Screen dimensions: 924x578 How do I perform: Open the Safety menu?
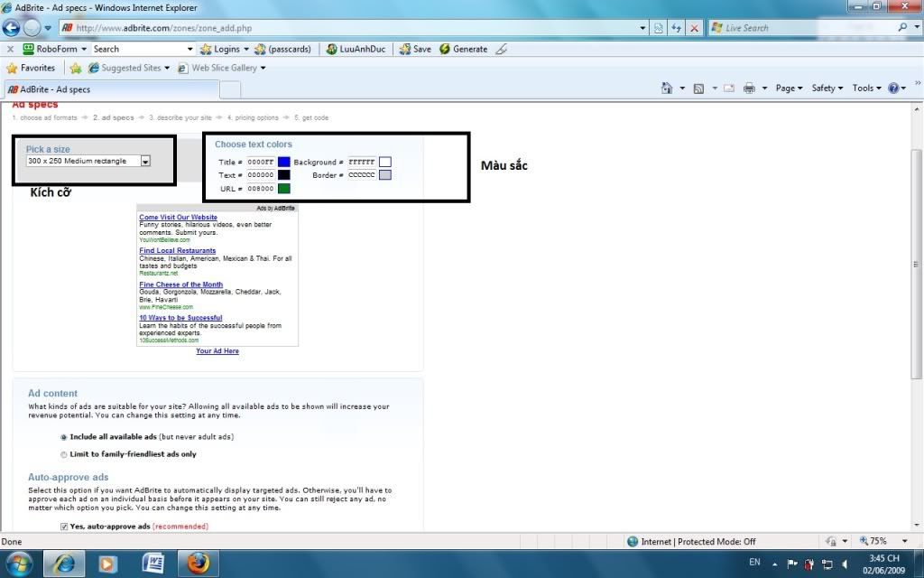click(x=827, y=88)
